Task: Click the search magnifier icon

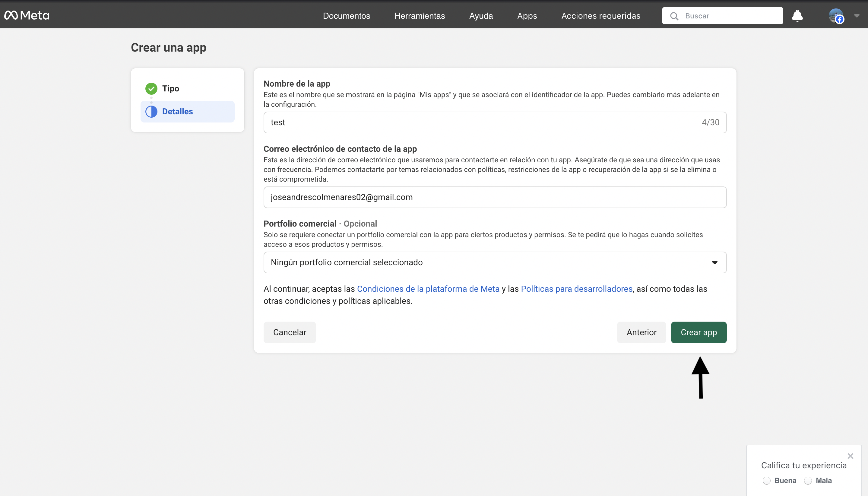Action: [x=674, y=16]
